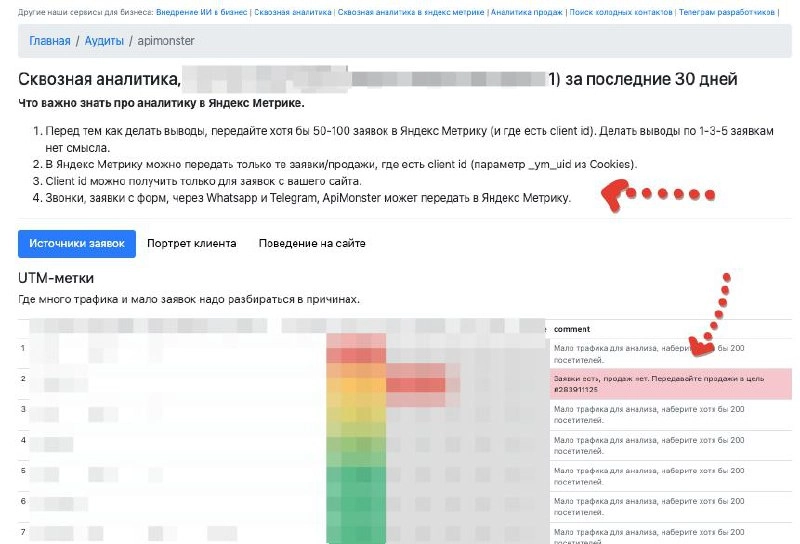This screenshot has height=544, width=800.
Task: Click comment text in row 1
Action: [x=649, y=354]
